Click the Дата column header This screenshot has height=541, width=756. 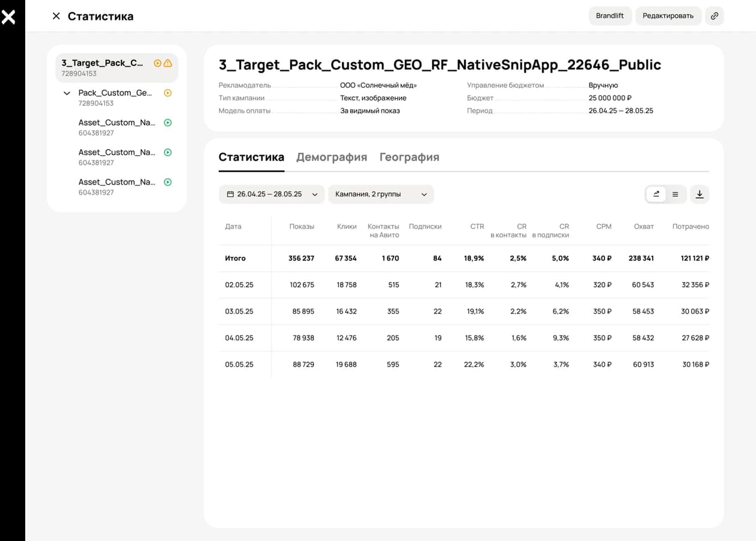[233, 227]
